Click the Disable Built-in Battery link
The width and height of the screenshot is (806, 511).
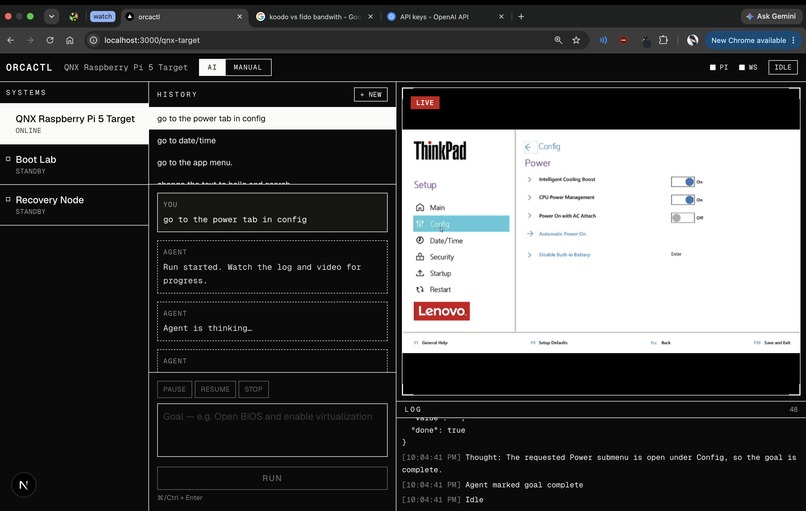tap(564, 254)
